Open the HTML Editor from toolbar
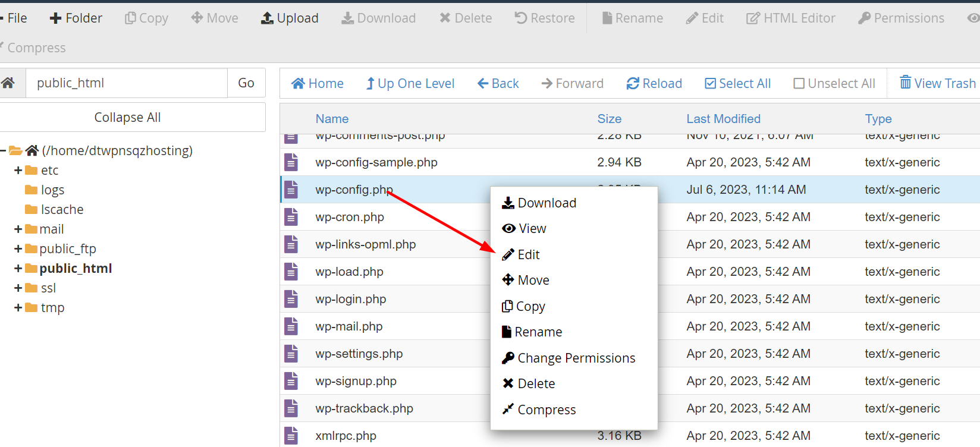 (x=791, y=18)
